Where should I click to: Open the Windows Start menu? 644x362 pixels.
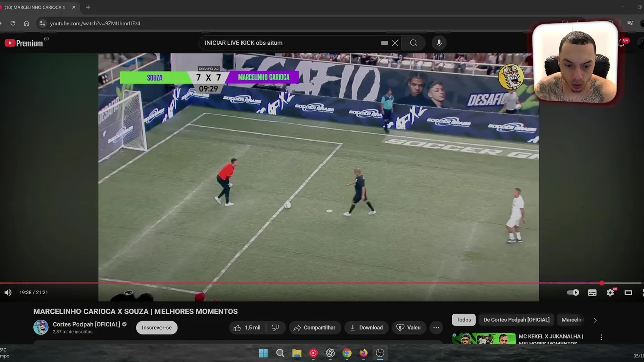coord(263,353)
